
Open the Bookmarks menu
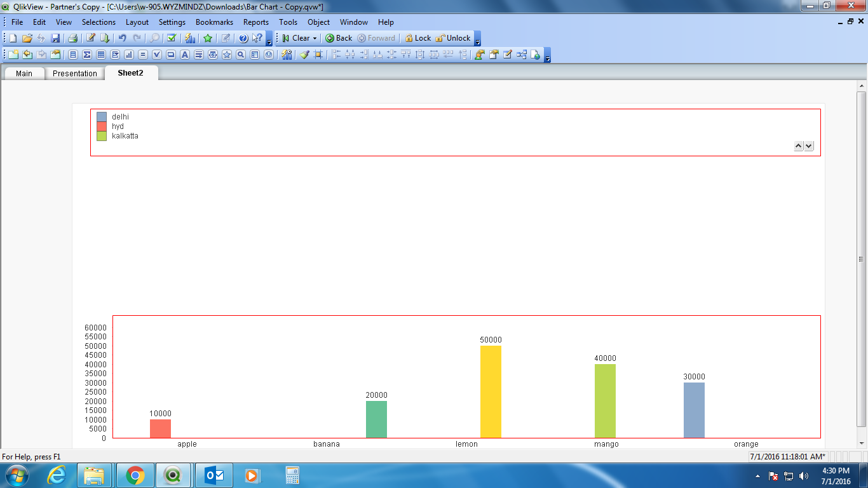(214, 22)
